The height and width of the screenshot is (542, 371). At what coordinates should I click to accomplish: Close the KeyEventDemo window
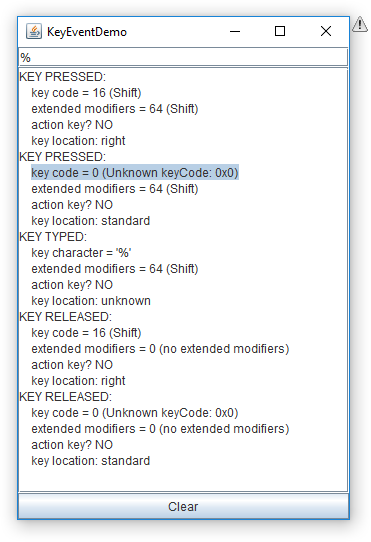[326, 31]
